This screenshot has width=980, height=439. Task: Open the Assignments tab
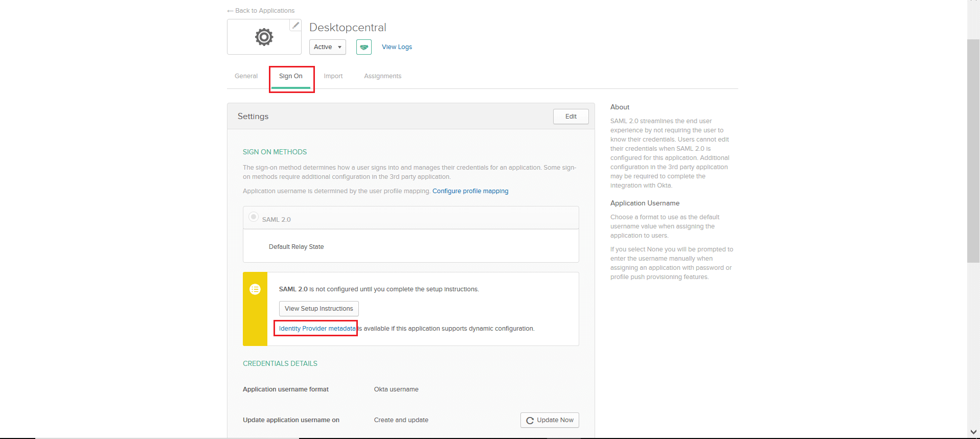click(383, 76)
